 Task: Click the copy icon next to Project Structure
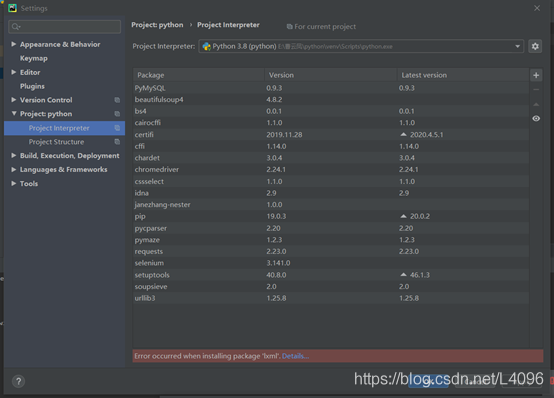tap(117, 142)
